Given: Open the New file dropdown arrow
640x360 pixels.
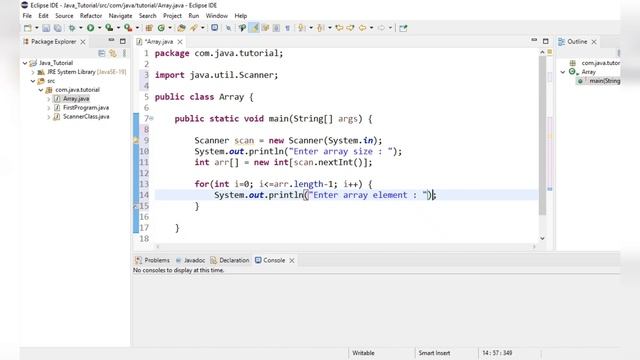Looking at the screenshot, I should [36, 28].
